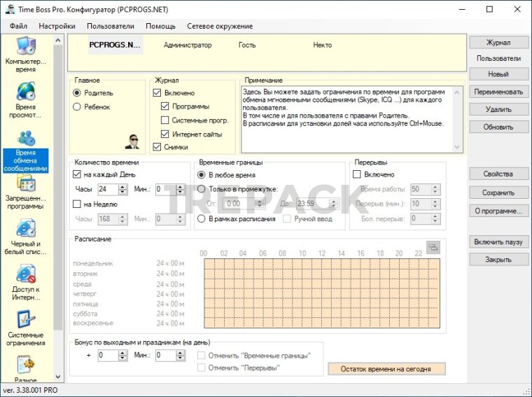Select the Время просмотра sidebar icon
This screenshot has height=397, width=532.
pos(26,100)
